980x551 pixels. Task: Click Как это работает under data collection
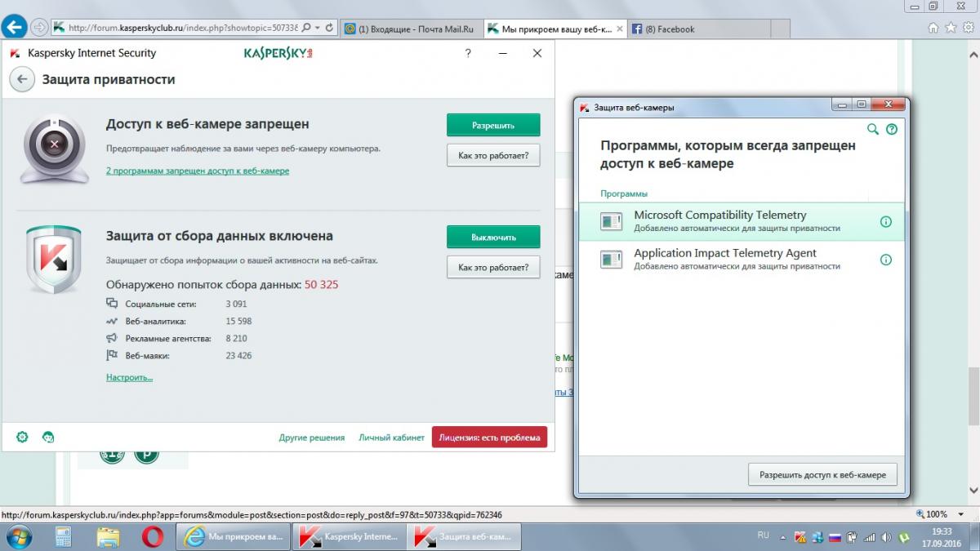(493, 267)
